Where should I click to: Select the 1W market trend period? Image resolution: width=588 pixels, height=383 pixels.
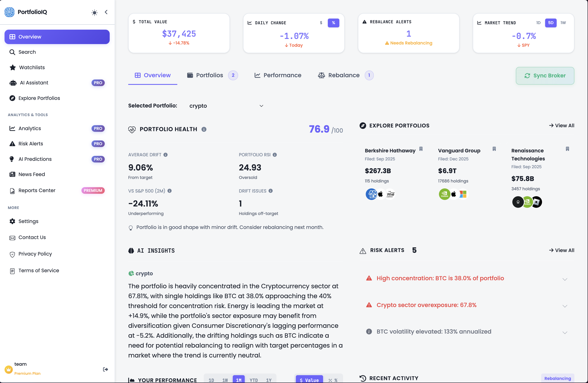[x=563, y=23]
